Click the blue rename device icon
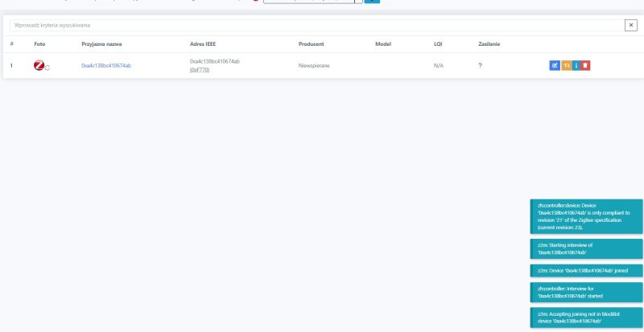 pyautogui.click(x=555, y=66)
